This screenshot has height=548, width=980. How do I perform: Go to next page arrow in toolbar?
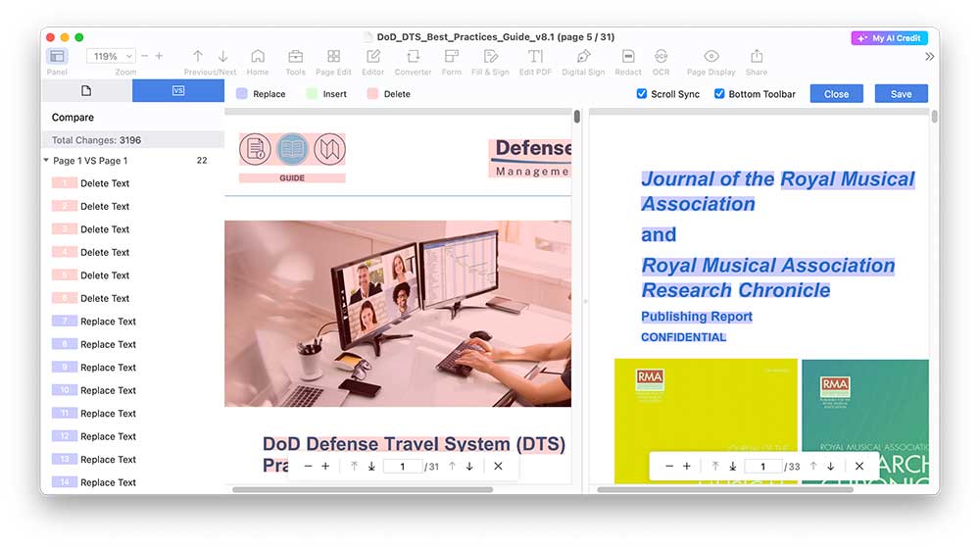click(223, 56)
